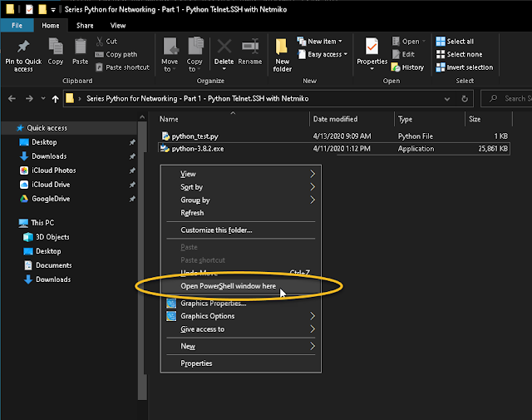Open Graphics Properties from context menu
This screenshot has width=532, height=420.
(x=240, y=304)
